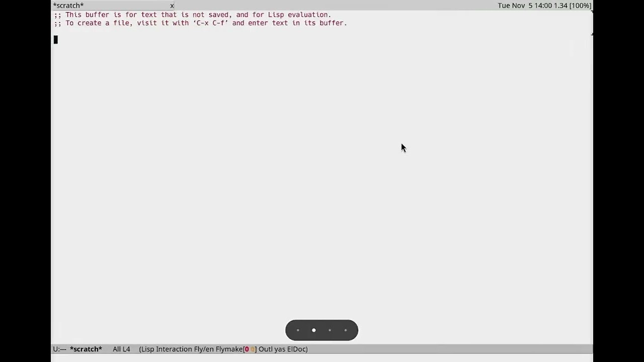The image size is (644, 362).
Task: Click the first comment line about Lisp evaluation
Action: coord(192,15)
